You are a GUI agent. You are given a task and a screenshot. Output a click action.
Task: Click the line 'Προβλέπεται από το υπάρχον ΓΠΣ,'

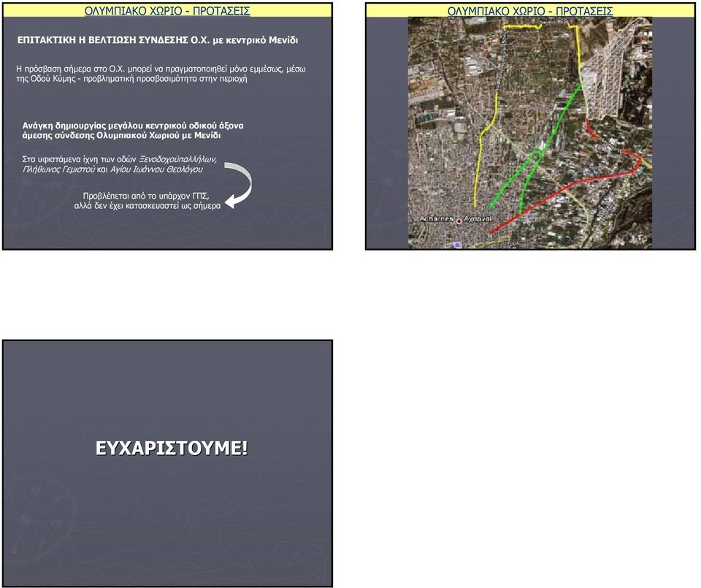(146, 196)
